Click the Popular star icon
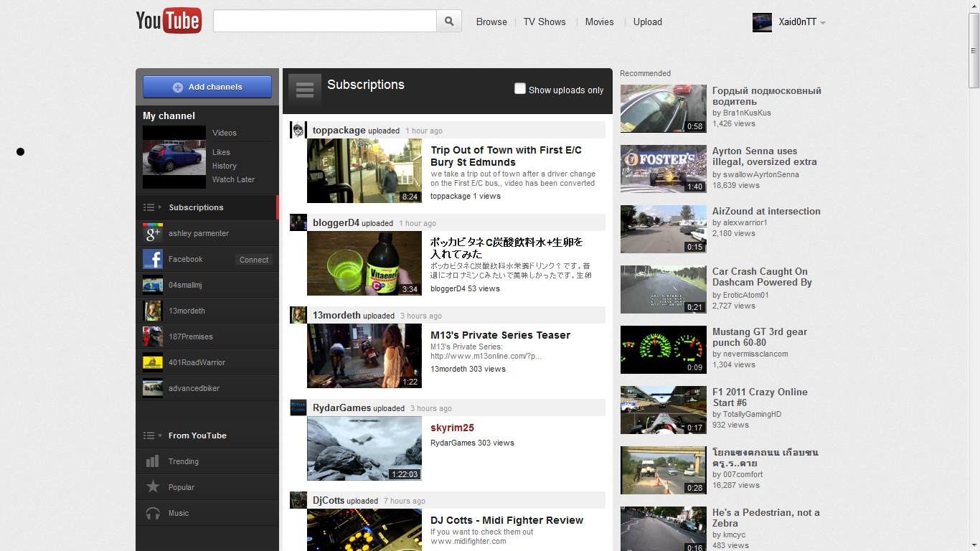The width and height of the screenshot is (980, 551). point(153,487)
